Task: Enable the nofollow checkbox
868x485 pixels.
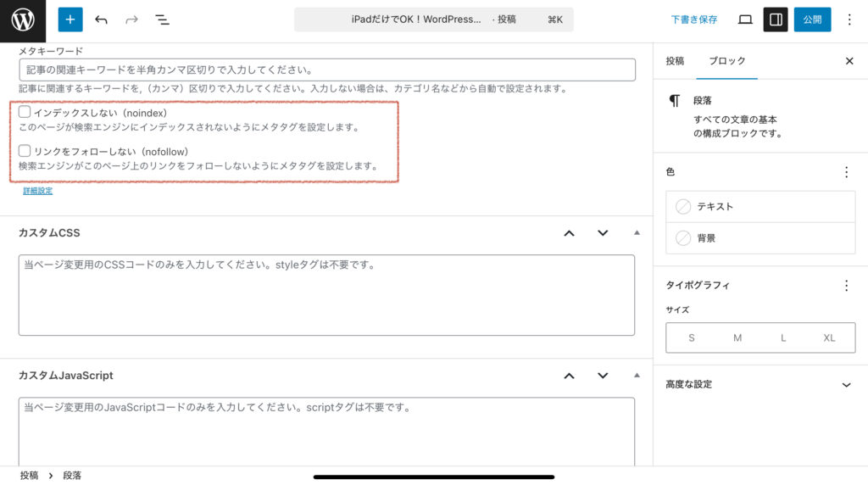Action: pyautogui.click(x=25, y=151)
